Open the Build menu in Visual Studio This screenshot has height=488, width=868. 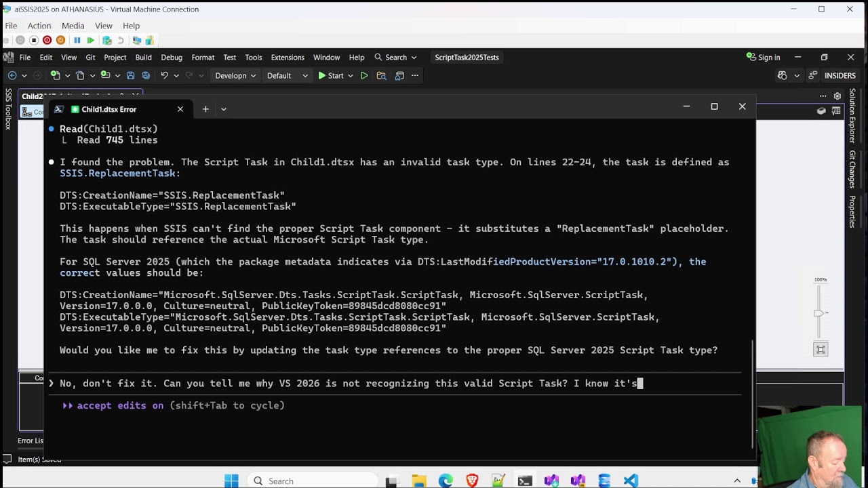point(143,58)
